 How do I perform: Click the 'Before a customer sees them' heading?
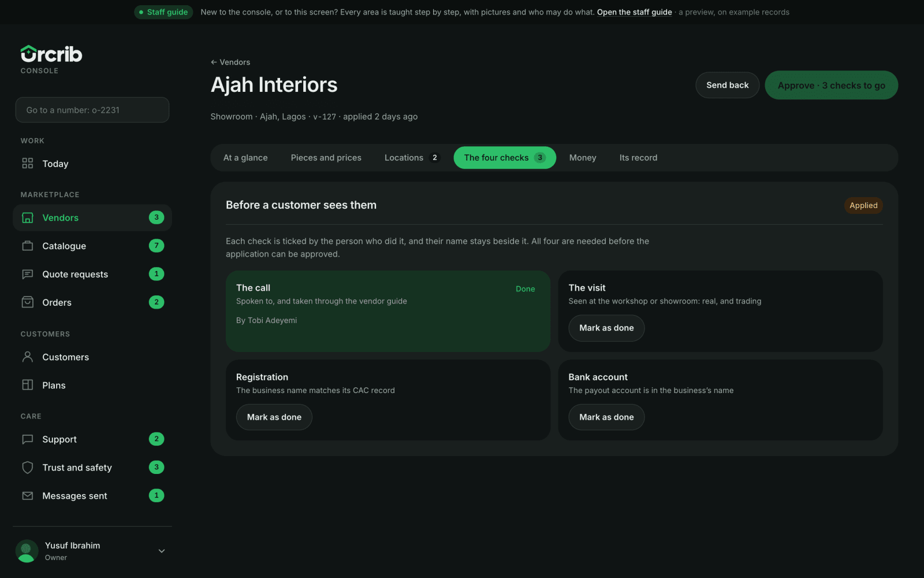301,205
